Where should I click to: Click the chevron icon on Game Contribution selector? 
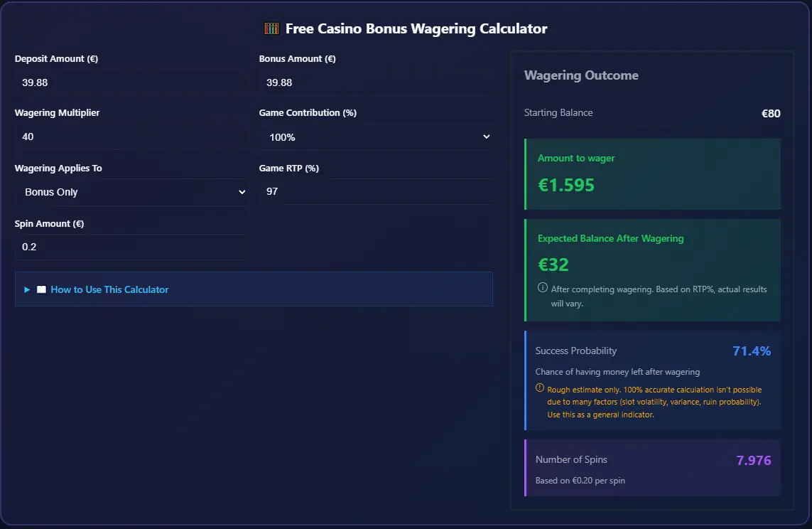[485, 137]
